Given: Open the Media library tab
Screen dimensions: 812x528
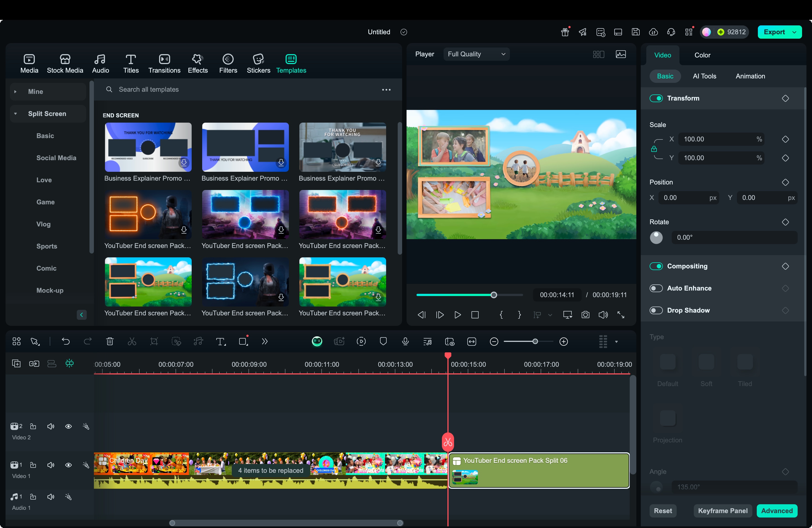Looking at the screenshot, I should [29, 64].
